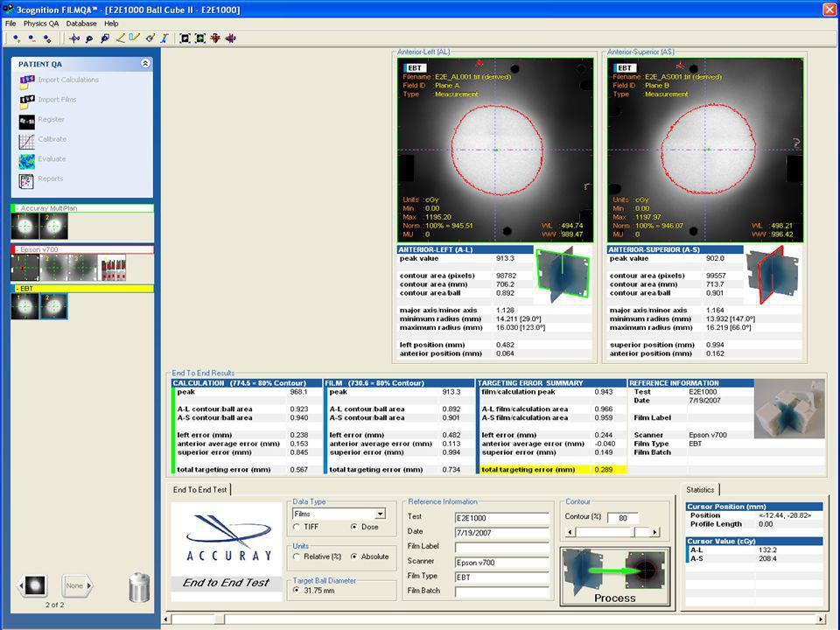
Task: Select Absolute units radio button
Action: coord(354,556)
